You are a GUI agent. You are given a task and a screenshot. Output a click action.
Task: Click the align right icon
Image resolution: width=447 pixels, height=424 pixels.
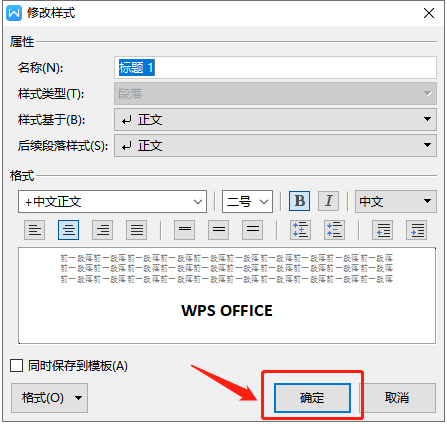point(102,230)
